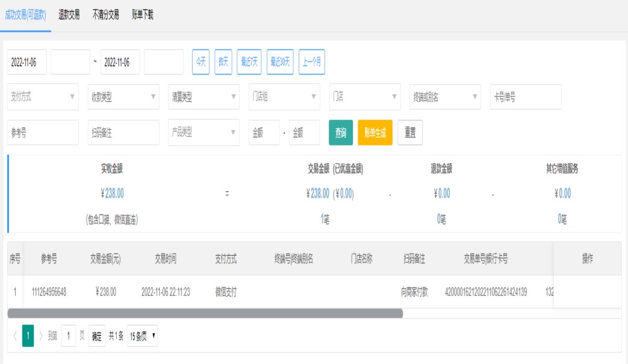Expand the 清算类型 dropdown
The image size is (628, 364).
(x=204, y=97)
